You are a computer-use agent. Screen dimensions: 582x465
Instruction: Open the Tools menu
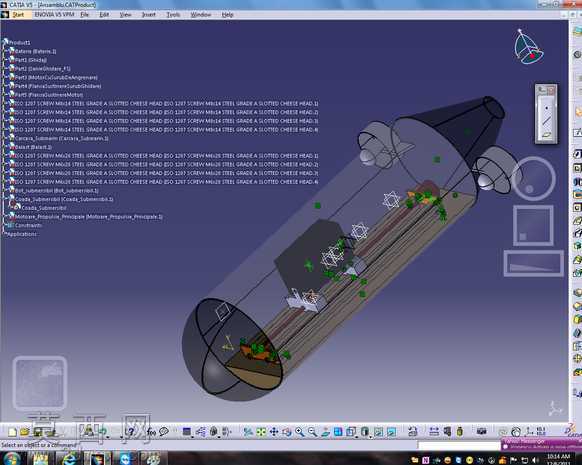173,14
